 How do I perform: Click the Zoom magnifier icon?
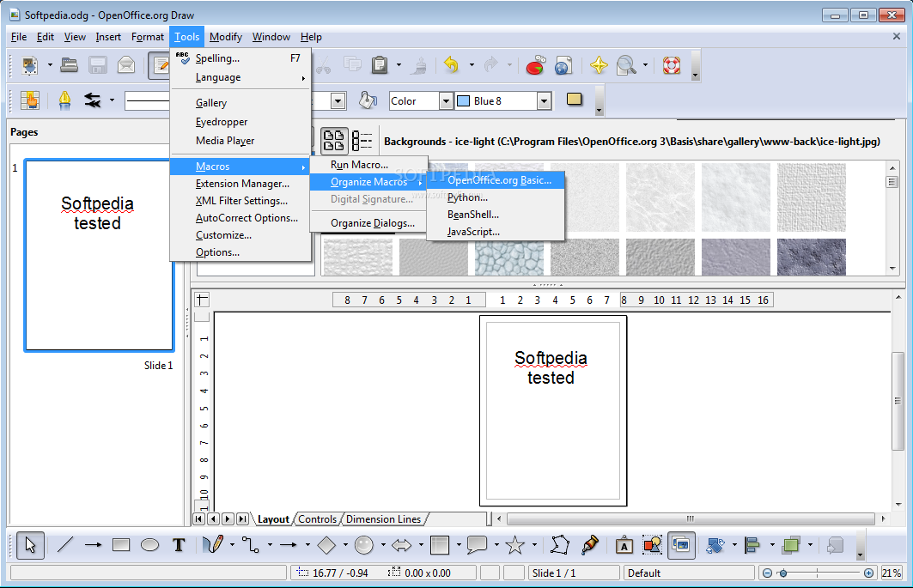pyautogui.click(x=626, y=64)
